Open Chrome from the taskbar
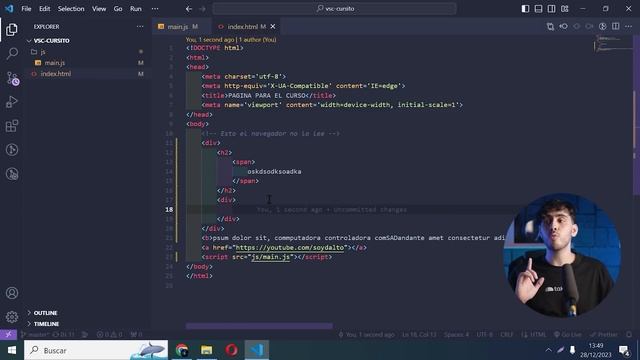The width and height of the screenshot is (640, 360). [182, 350]
